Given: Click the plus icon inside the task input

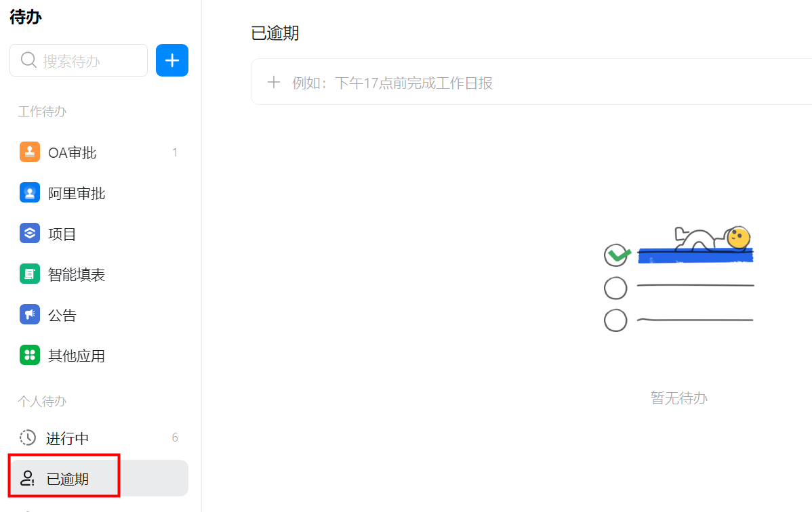Looking at the screenshot, I should pos(273,82).
